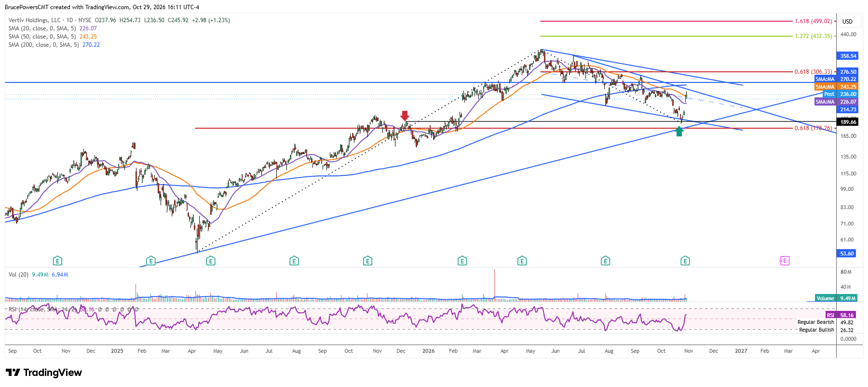Screen dimensions: 868x387
Task: Click the SMA 200 indicator legend line
Action: [54, 45]
